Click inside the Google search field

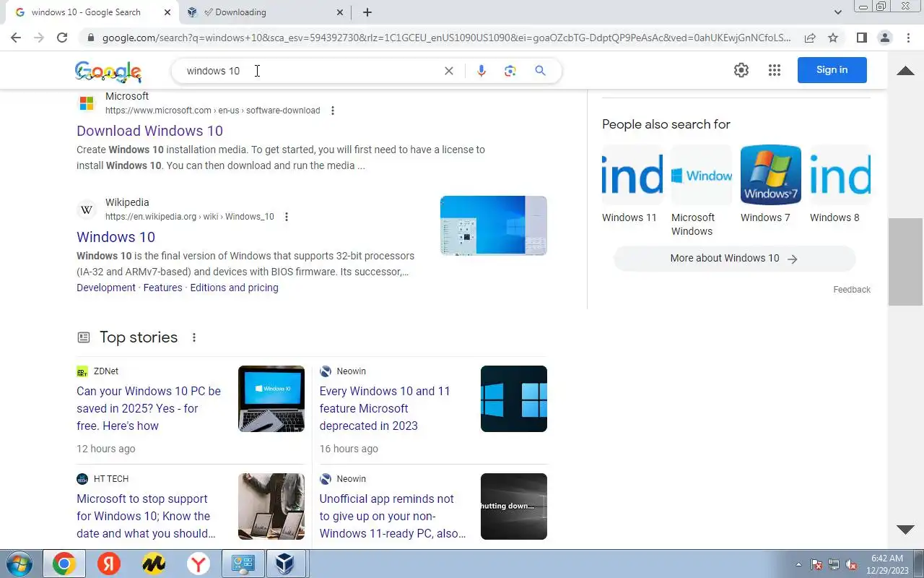click(310, 71)
